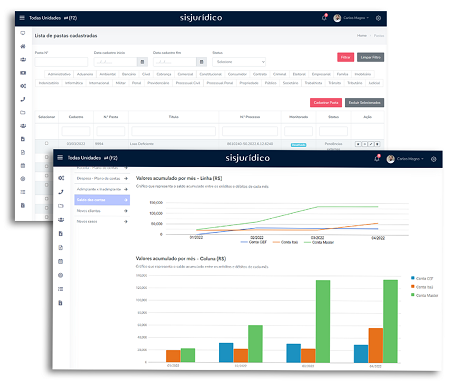Toggle the Internacional category filter
The width and height of the screenshot is (450, 384).
tap(99, 83)
